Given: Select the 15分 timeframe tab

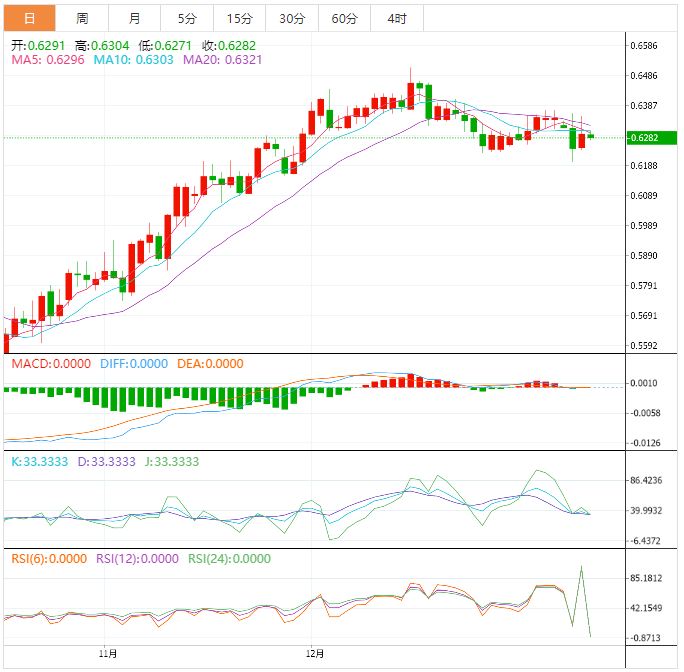Looking at the screenshot, I should pos(239,18).
